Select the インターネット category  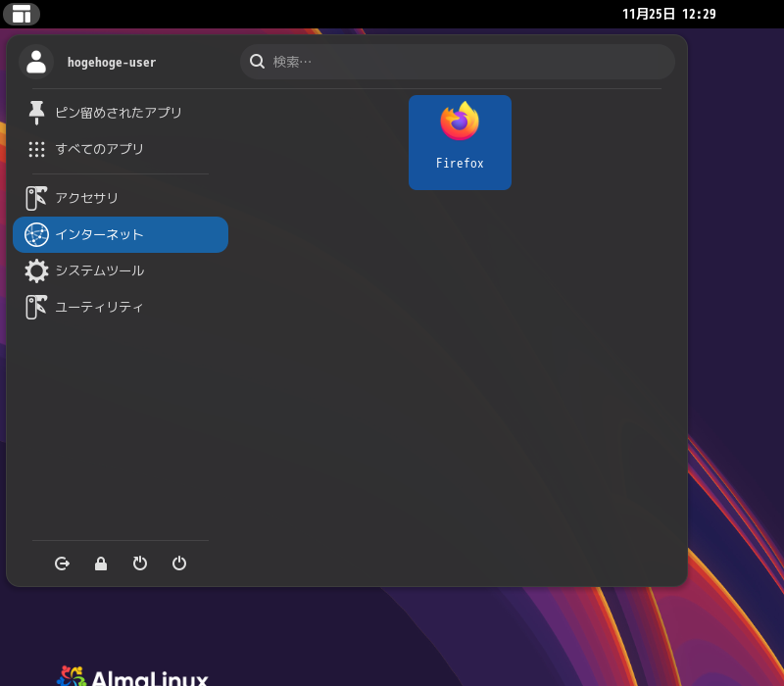(120, 234)
